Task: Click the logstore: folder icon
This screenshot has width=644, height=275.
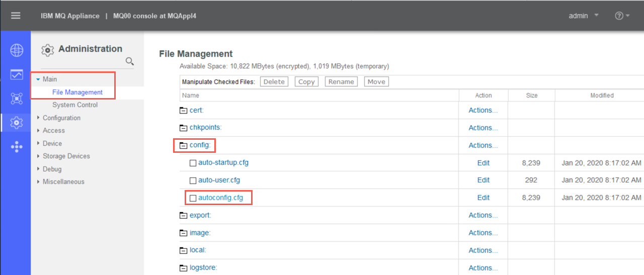Action: pos(183,268)
